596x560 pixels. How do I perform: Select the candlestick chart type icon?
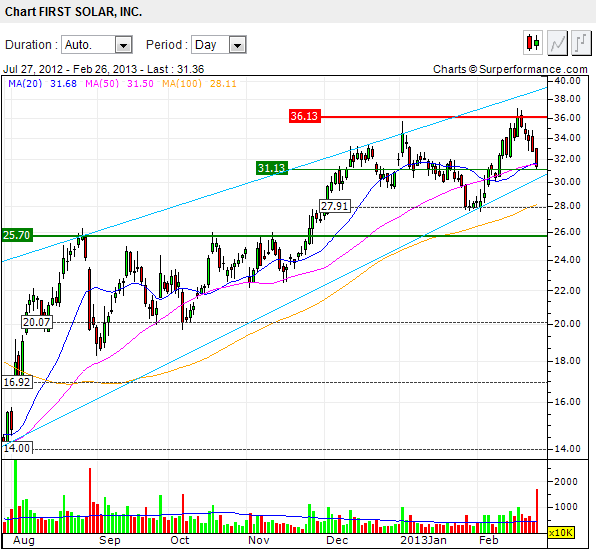coord(533,43)
